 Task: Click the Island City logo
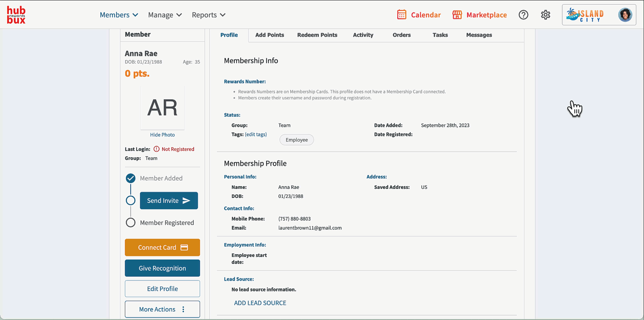point(585,15)
